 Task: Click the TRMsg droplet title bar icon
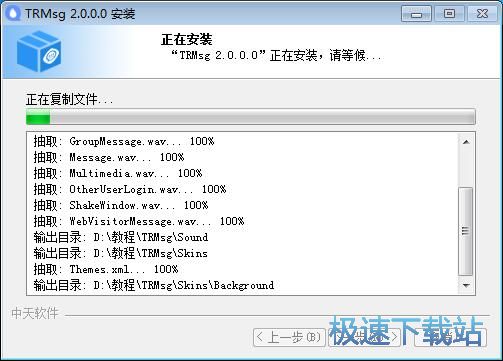(x=13, y=13)
